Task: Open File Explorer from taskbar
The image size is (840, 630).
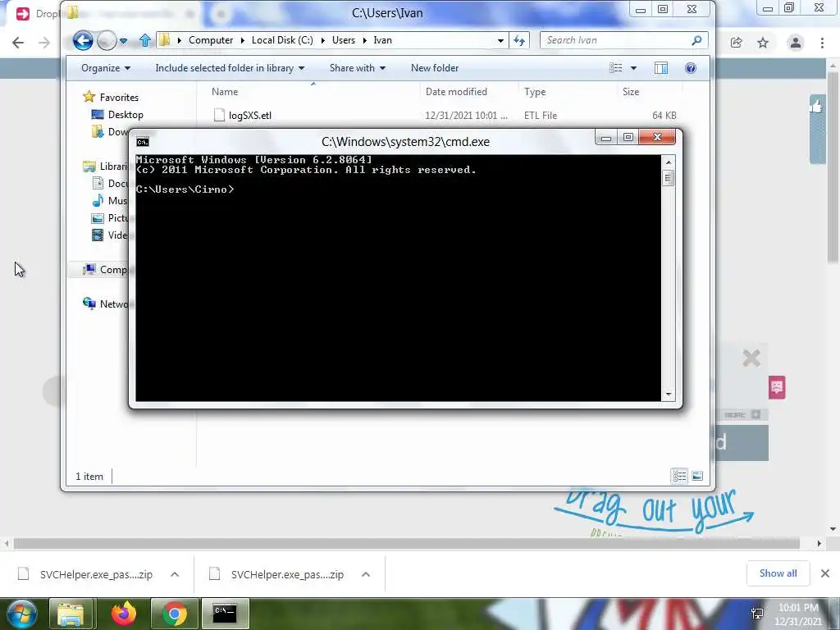Action: click(x=71, y=614)
